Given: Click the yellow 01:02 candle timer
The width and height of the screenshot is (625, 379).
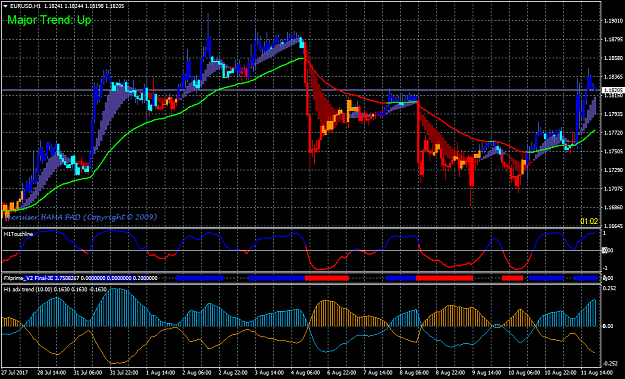Looking at the screenshot, I should [x=589, y=221].
